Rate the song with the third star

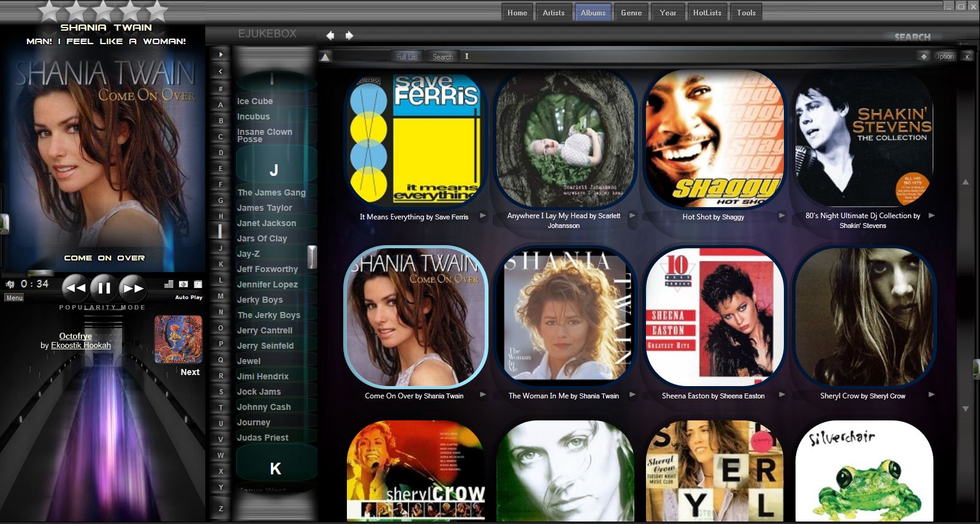(x=103, y=10)
